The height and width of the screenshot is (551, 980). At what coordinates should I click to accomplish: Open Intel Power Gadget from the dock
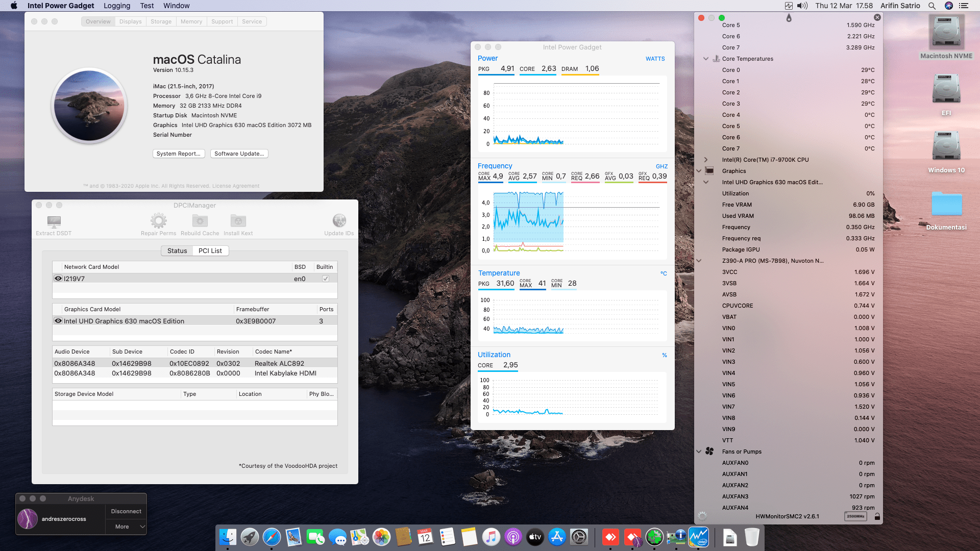pos(698,537)
